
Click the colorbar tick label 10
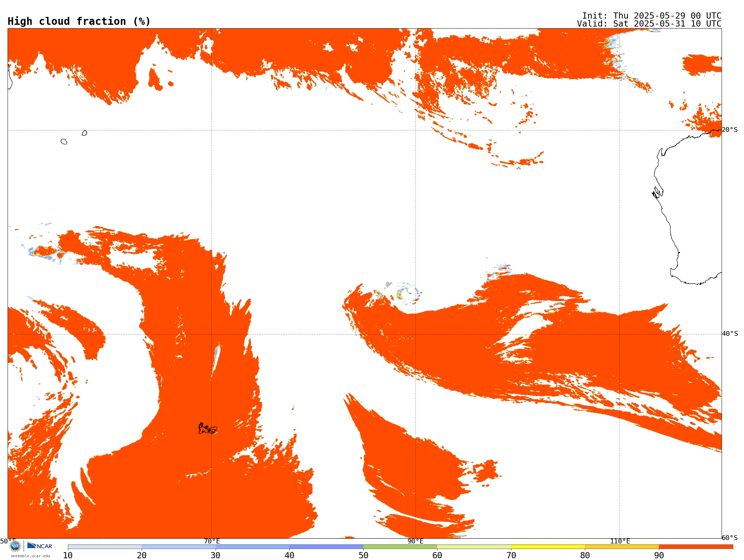coord(68,556)
